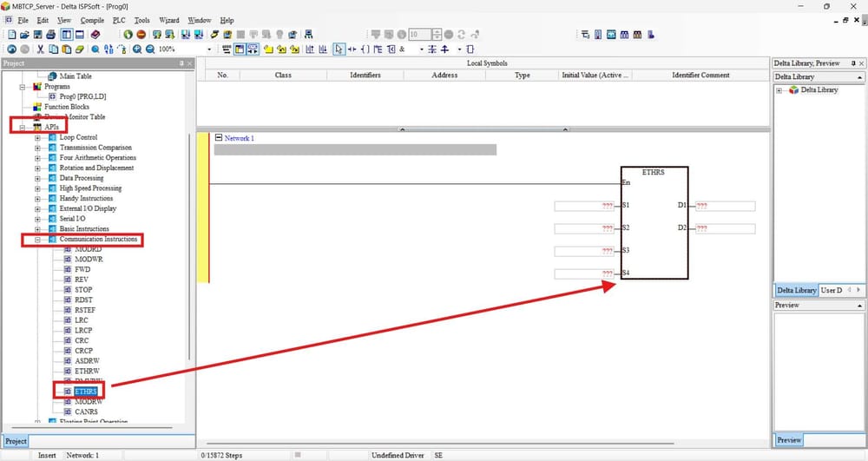Screen dimensions: 868x461
Task: Collapse Network 1 using its minus box
Action: (x=218, y=138)
